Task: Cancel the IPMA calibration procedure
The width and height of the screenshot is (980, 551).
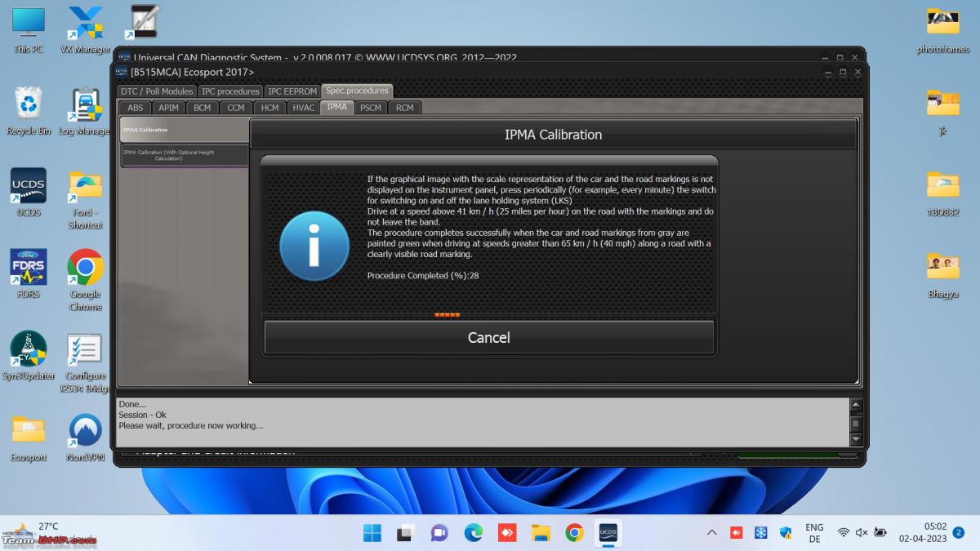Action: coord(488,337)
